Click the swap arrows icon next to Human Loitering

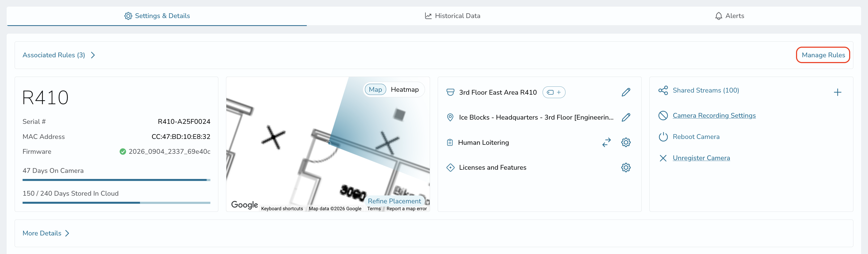click(606, 142)
